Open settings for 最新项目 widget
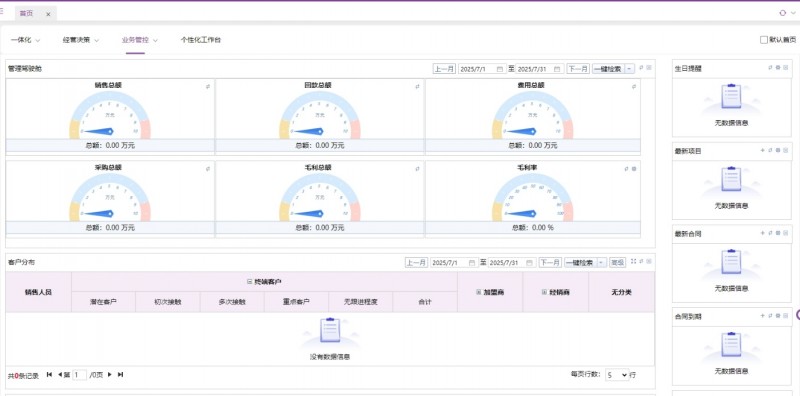The height and width of the screenshot is (396, 800). [778, 151]
